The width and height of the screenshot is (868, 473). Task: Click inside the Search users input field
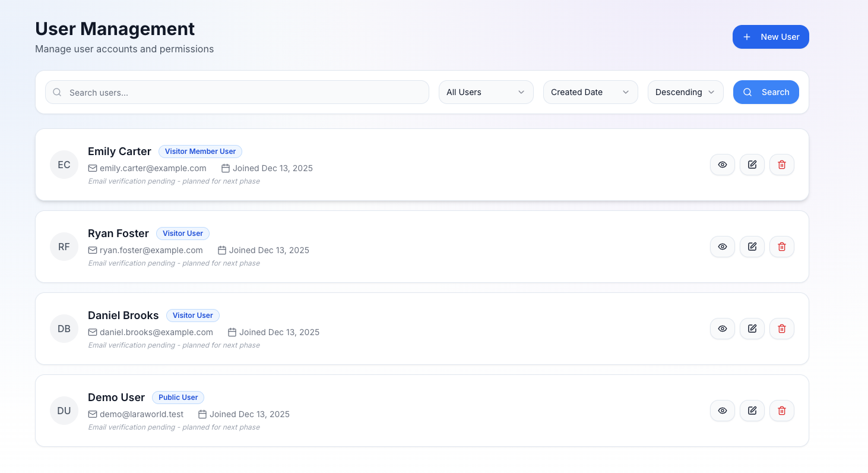(237, 92)
